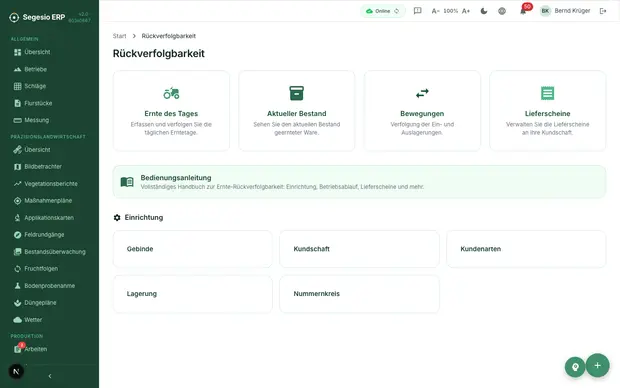Click the Vegetationsberichte trend icon
Image resolution: width=620 pixels, height=388 pixels.
pyautogui.click(x=17, y=184)
